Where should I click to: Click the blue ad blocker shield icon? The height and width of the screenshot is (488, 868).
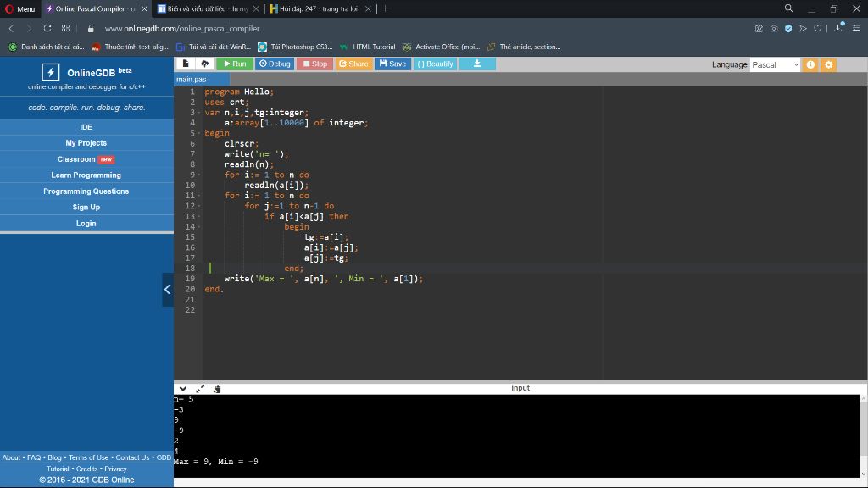788,28
